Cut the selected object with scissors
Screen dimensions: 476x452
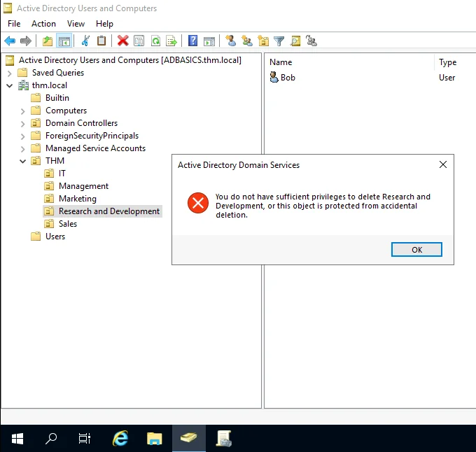point(85,41)
